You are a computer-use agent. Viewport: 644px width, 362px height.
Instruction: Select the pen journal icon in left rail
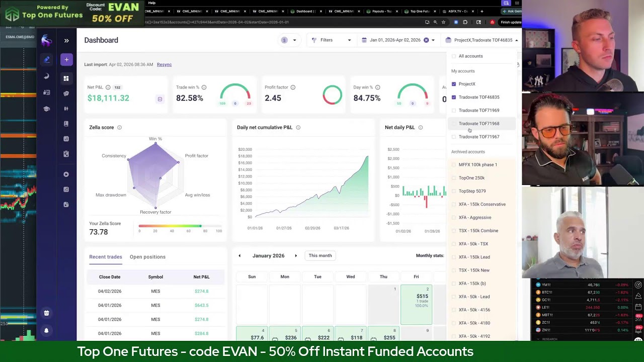pyautogui.click(x=47, y=59)
